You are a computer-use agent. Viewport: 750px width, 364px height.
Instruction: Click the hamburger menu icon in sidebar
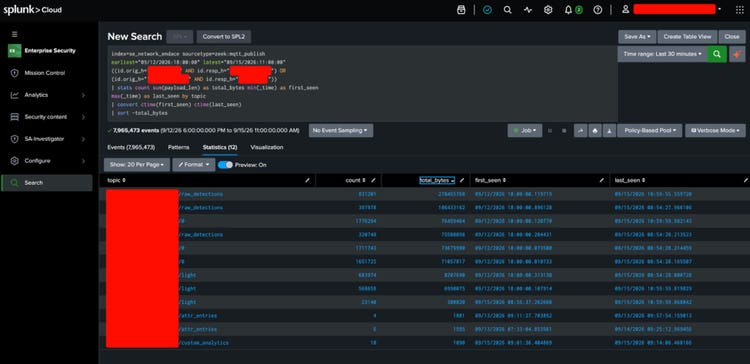[x=14, y=34]
